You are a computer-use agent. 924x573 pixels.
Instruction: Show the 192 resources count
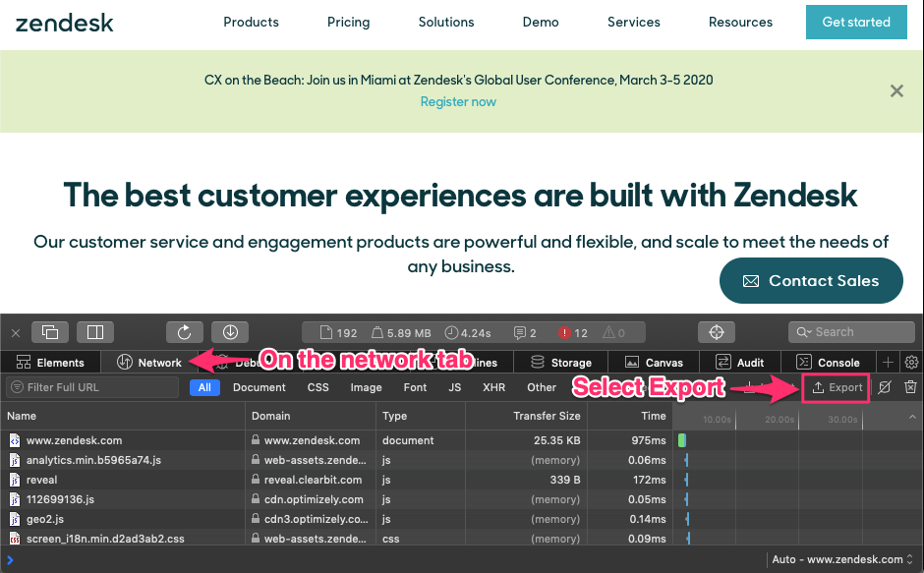pyautogui.click(x=338, y=333)
